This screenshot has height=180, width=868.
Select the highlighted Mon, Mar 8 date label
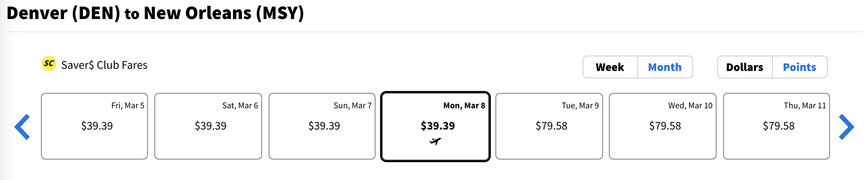coord(464,106)
